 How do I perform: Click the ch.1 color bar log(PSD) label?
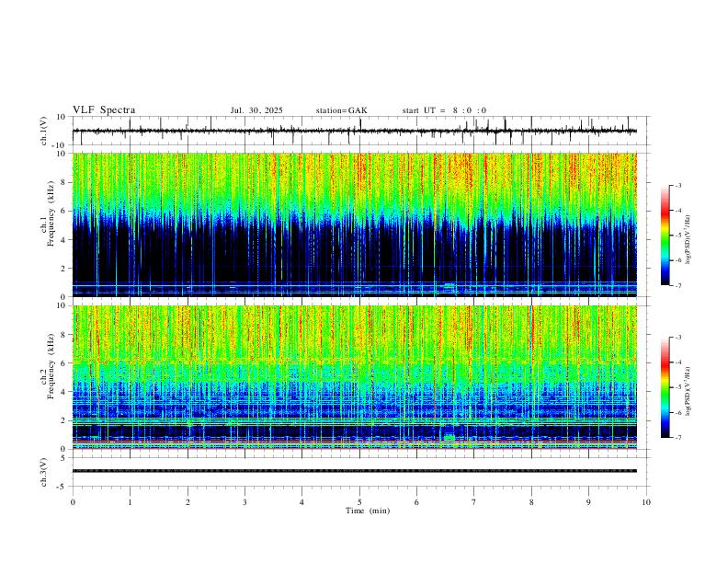pos(688,239)
